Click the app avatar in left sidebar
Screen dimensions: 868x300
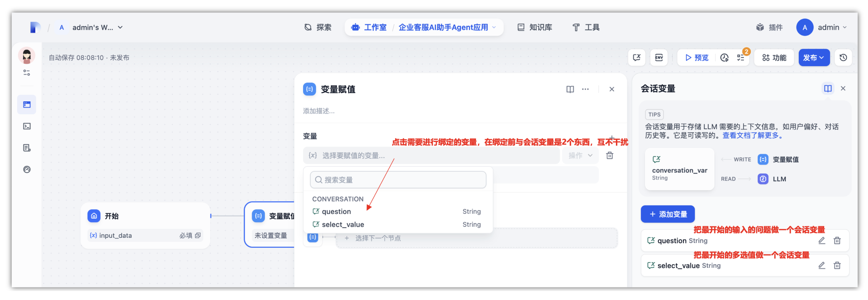pyautogui.click(x=27, y=55)
